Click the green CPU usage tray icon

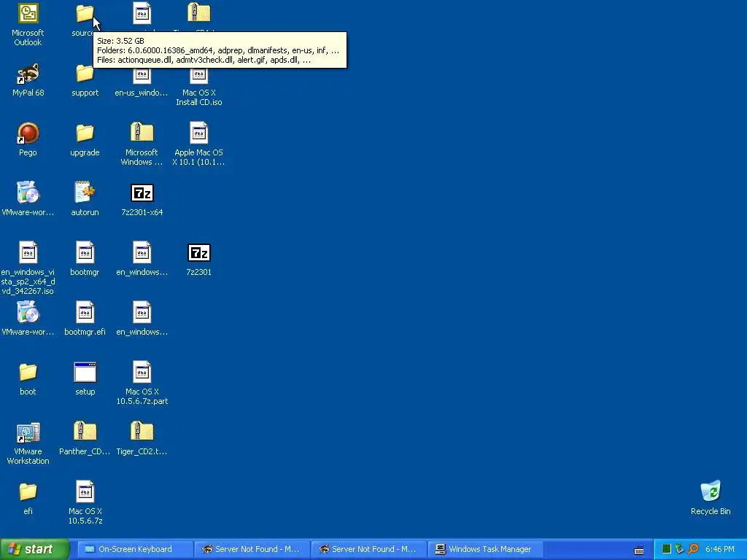point(667,549)
